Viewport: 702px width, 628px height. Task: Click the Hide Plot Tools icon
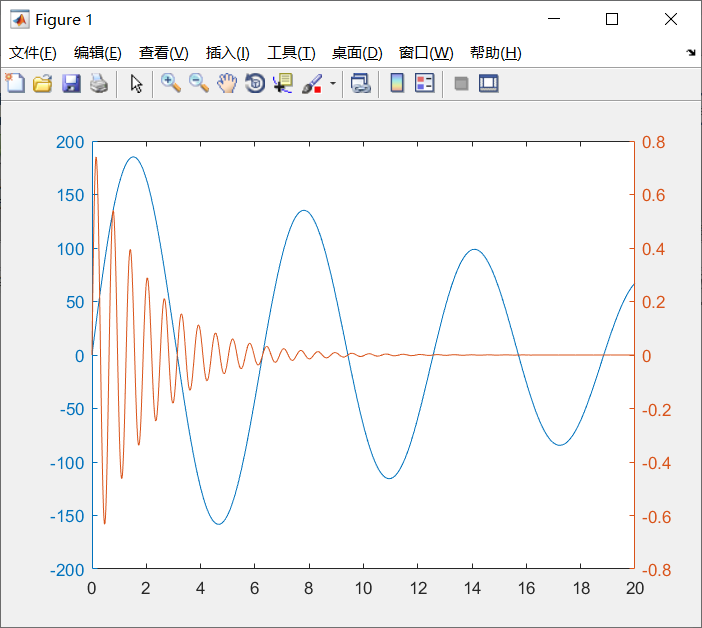[x=461, y=83]
